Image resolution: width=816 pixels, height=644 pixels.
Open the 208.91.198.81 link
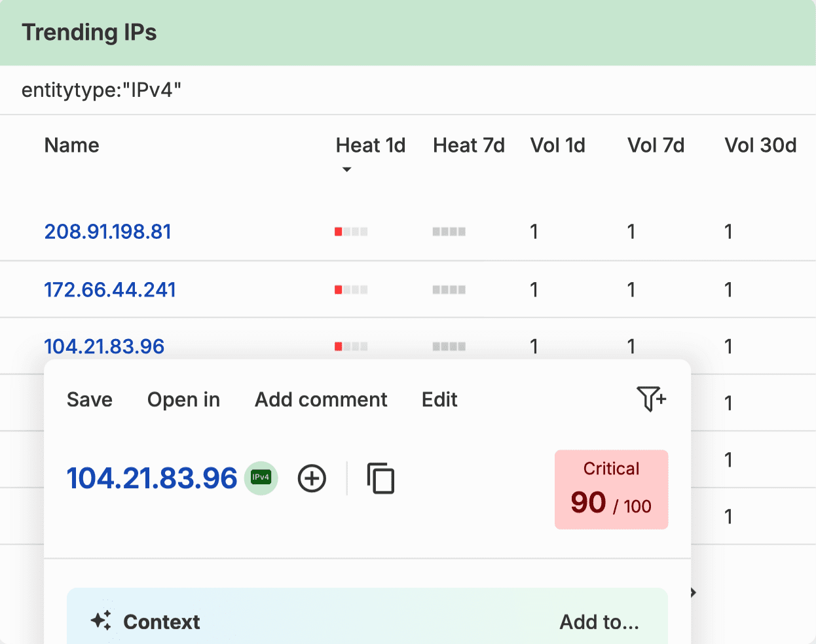tap(108, 232)
